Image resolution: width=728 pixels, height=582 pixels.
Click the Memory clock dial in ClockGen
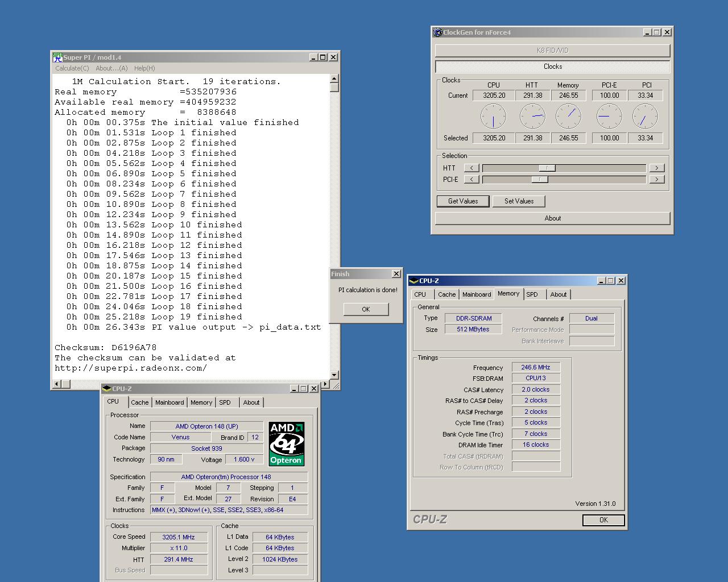coord(568,117)
